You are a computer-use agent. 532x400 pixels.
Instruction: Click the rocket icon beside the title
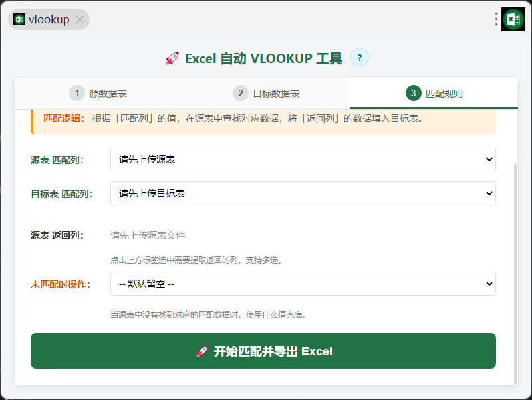pos(172,58)
